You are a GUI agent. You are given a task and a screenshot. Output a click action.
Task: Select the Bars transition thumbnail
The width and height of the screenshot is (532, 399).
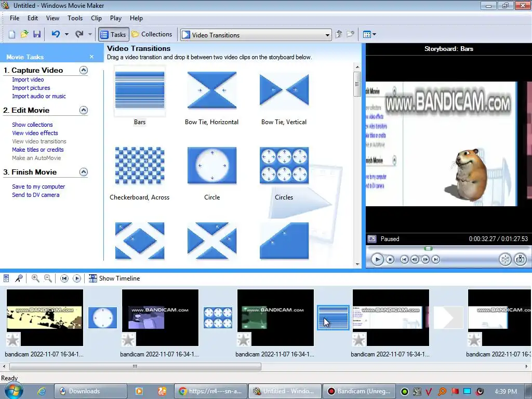coord(140,90)
